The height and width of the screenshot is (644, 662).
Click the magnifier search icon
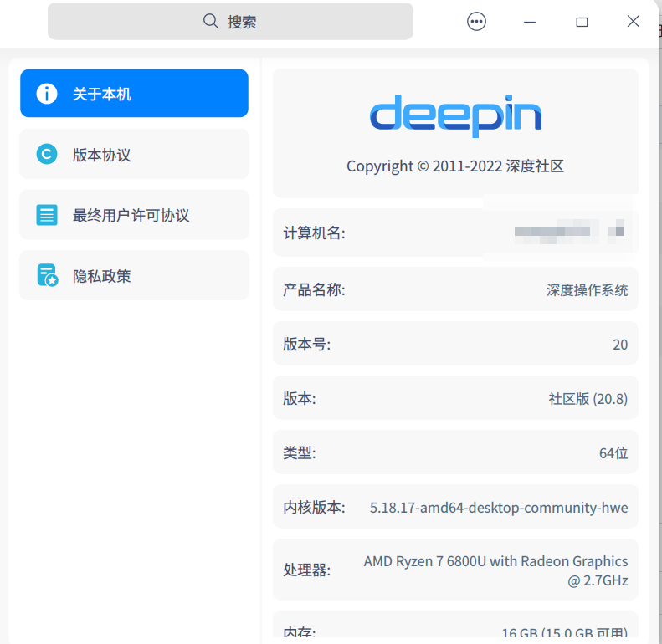210,21
